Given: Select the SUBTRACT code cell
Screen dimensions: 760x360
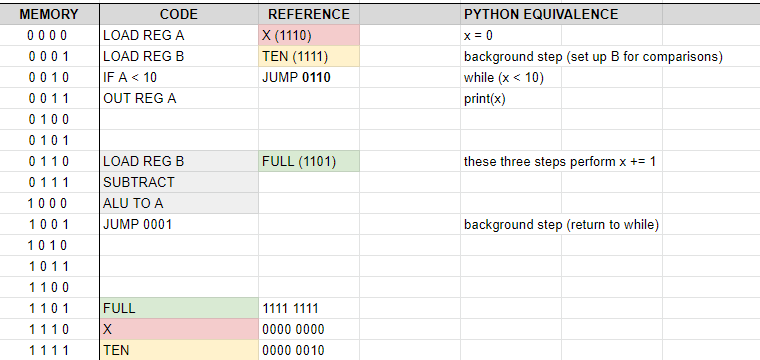Looking at the screenshot, I should click(179, 183).
